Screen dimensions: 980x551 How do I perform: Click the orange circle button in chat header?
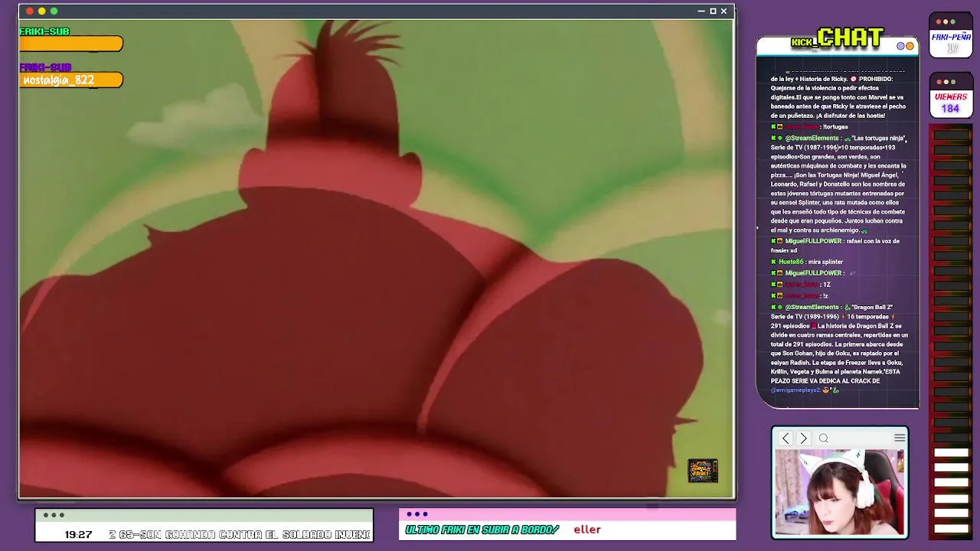pyautogui.click(x=910, y=46)
